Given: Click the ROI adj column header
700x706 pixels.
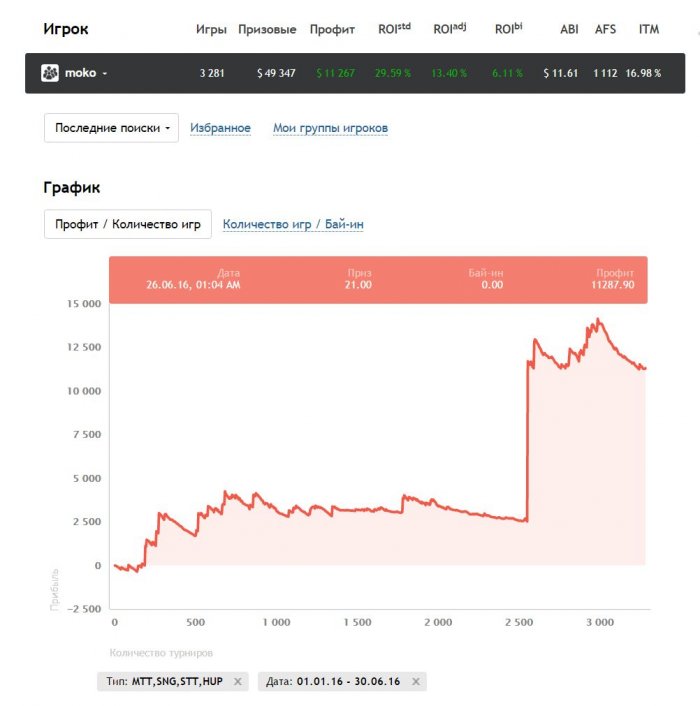Looking at the screenshot, I should click(450, 29).
